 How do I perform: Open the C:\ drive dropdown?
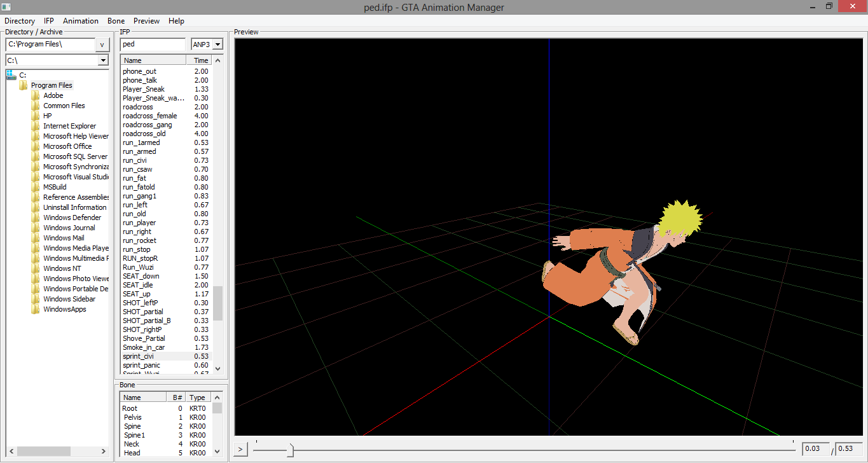104,60
